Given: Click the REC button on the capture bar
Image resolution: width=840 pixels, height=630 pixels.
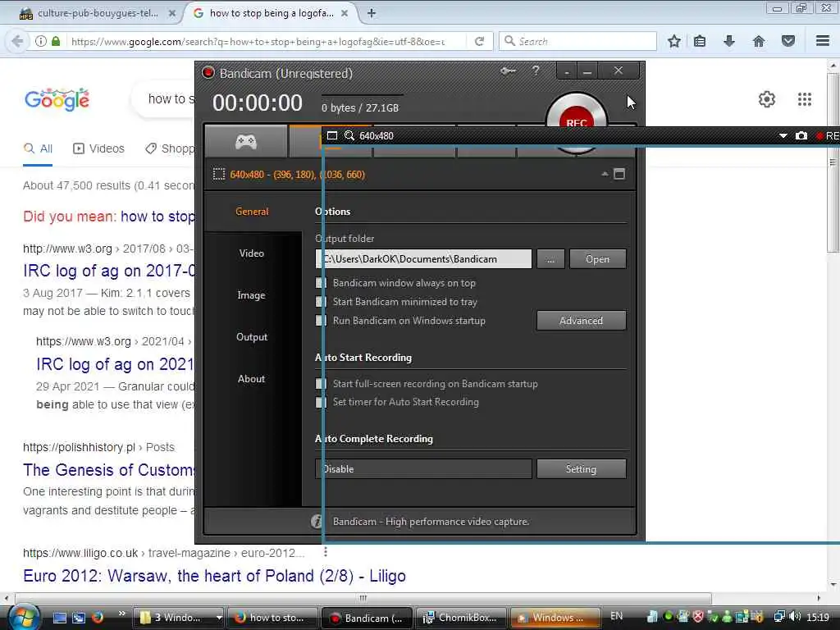Looking at the screenshot, I should [827, 136].
